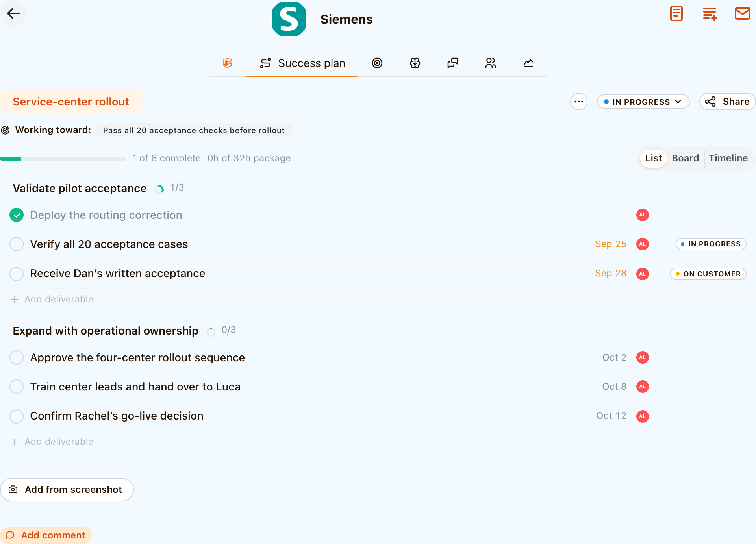756x544 pixels.
Task: Go back using the left arrow
Action: (13, 13)
